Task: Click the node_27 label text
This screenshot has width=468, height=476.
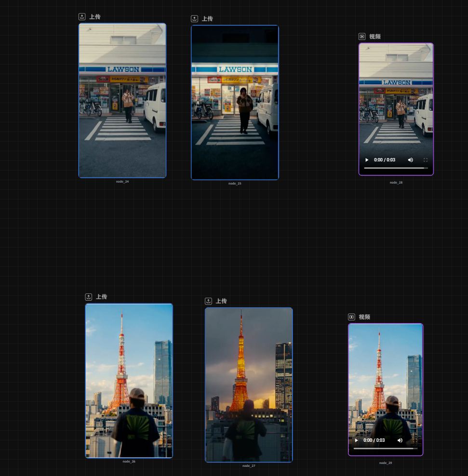Action: point(249,466)
